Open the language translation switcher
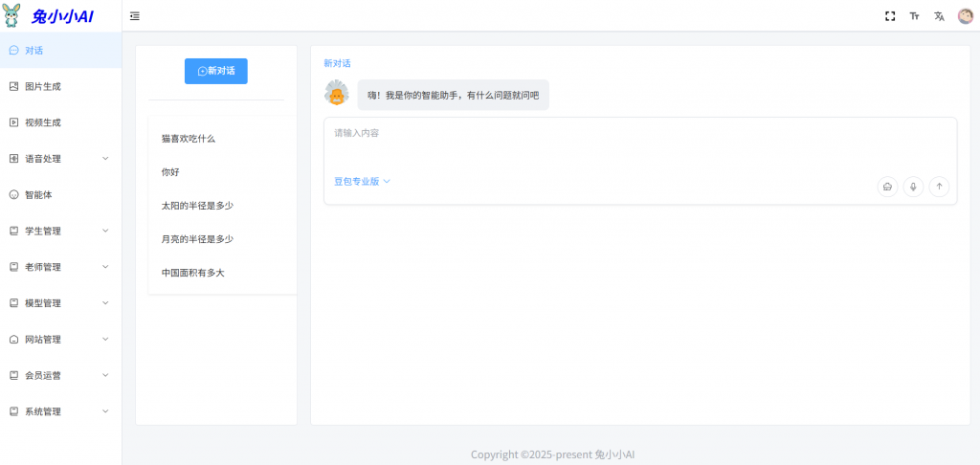 coord(939,16)
